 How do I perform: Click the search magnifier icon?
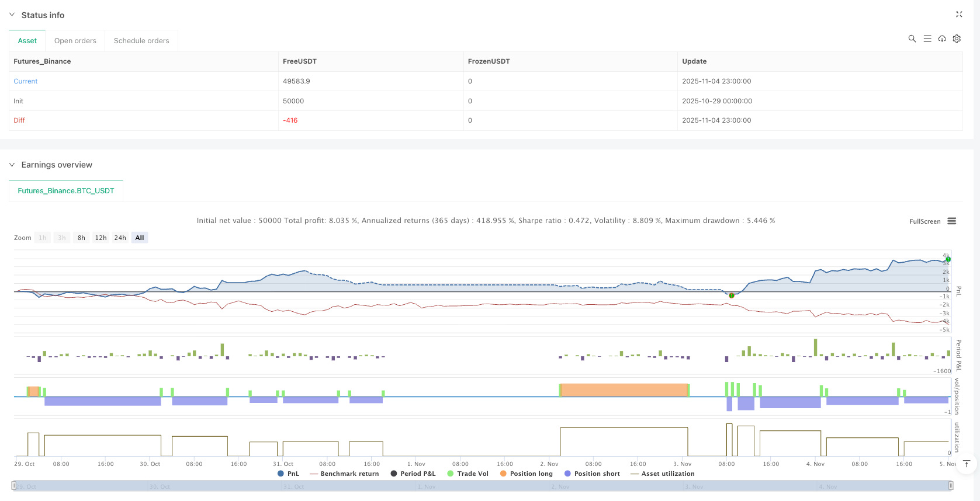(x=912, y=39)
